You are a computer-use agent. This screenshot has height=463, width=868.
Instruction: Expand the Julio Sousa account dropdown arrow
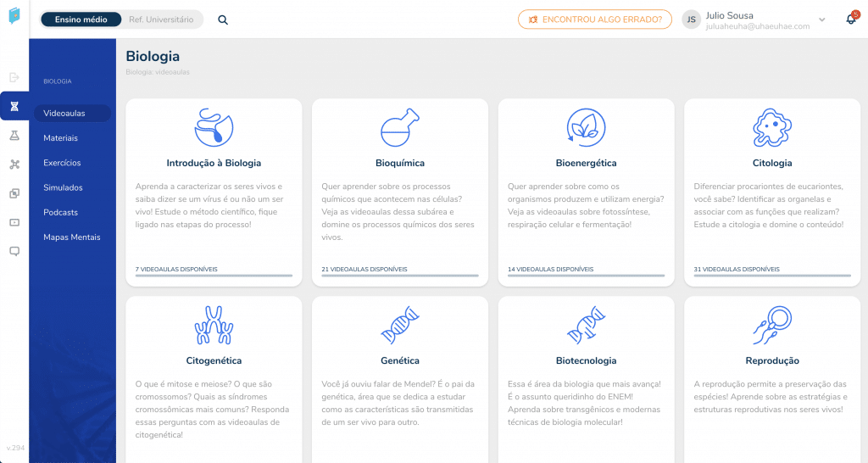(x=822, y=20)
